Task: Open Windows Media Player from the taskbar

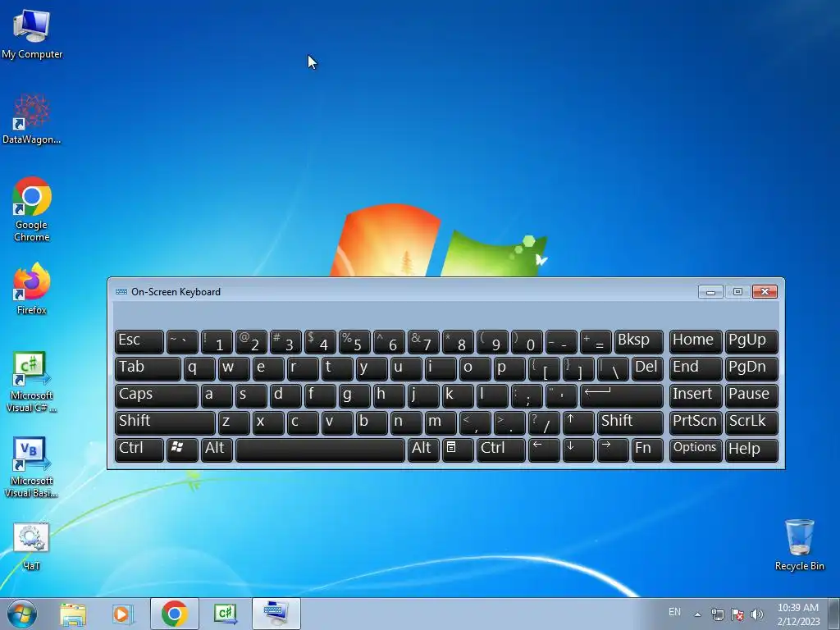Action: 122,614
